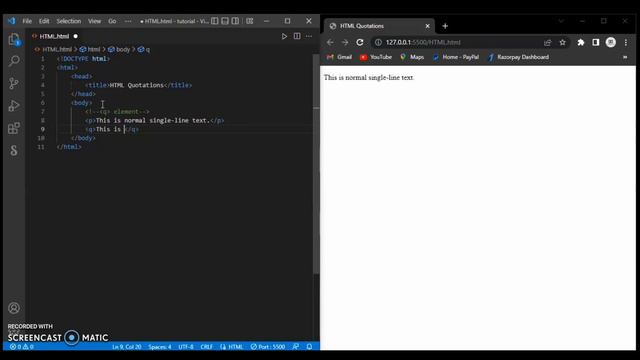
Task: Click errors and warnings status indicator
Action: [21, 347]
